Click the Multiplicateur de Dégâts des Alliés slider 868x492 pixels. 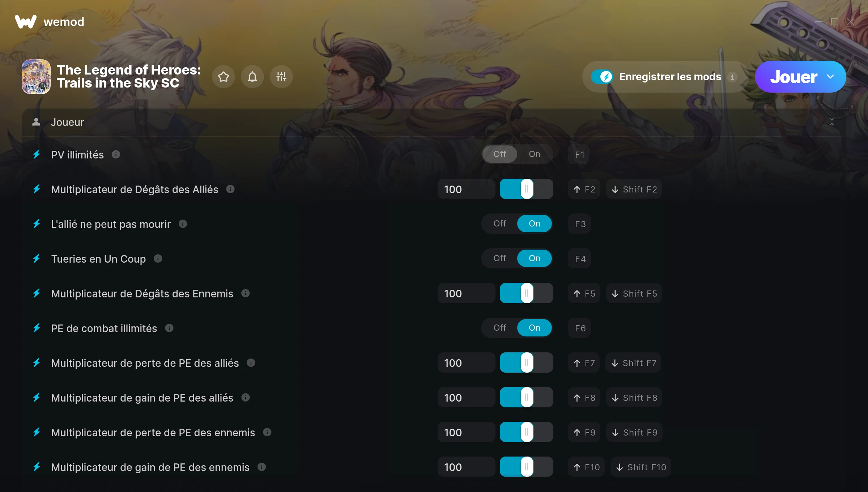527,189
